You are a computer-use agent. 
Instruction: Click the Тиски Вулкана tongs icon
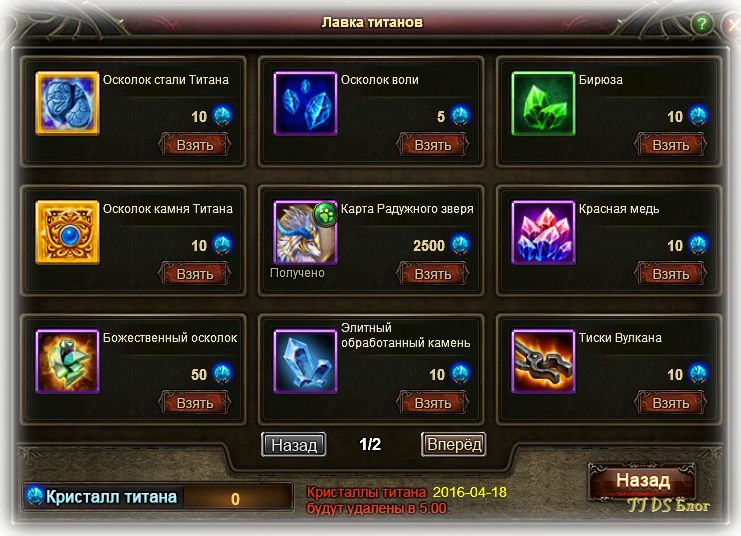tap(543, 361)
